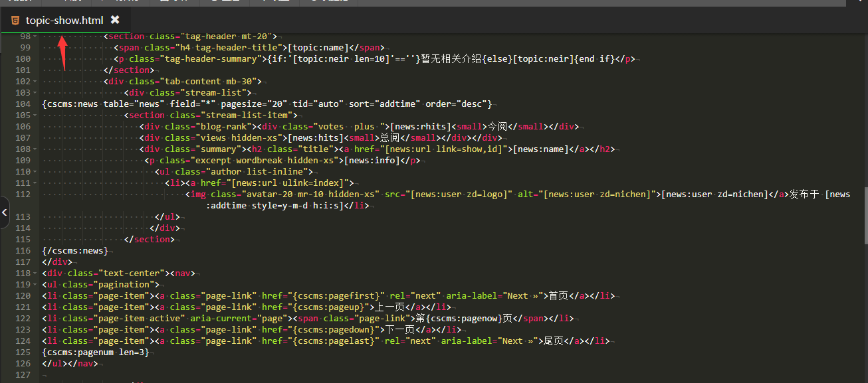
Task: Fold the section block at line 98
Action: click(x=35, y=37)
